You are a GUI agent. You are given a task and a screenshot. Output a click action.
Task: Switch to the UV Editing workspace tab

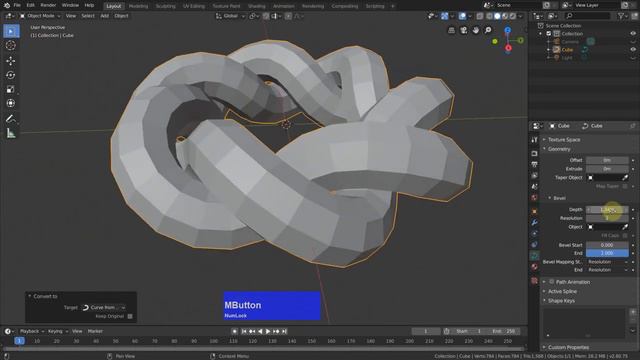click(x=193, y=6)
